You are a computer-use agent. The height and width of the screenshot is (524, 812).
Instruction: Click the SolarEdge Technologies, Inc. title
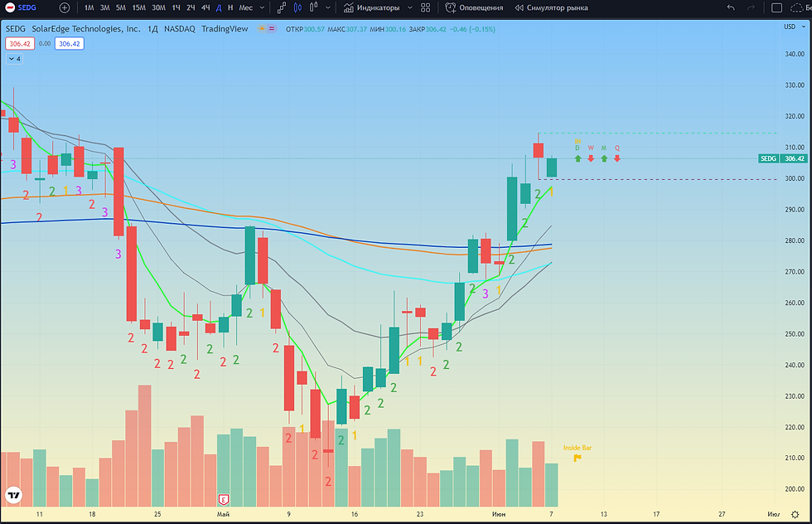coord(86,28)
